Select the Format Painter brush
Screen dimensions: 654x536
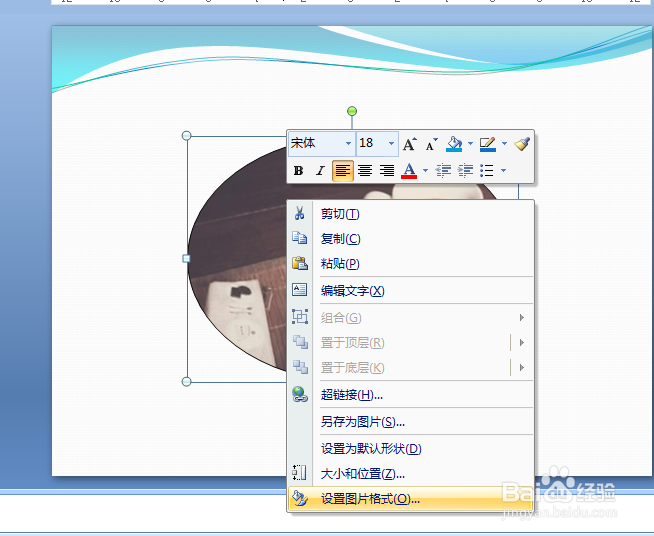[522, 144]
